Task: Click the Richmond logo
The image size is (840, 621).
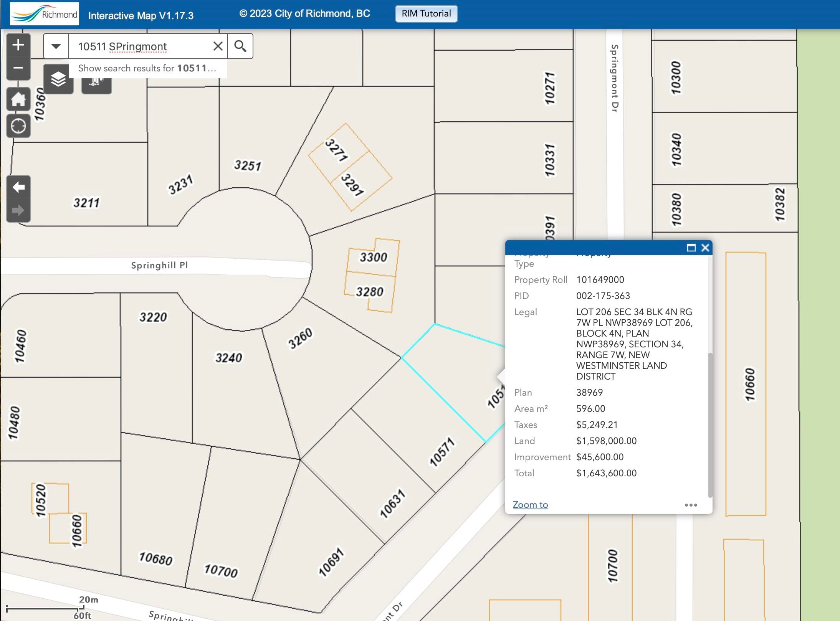Action: click(x=45, y=14)
